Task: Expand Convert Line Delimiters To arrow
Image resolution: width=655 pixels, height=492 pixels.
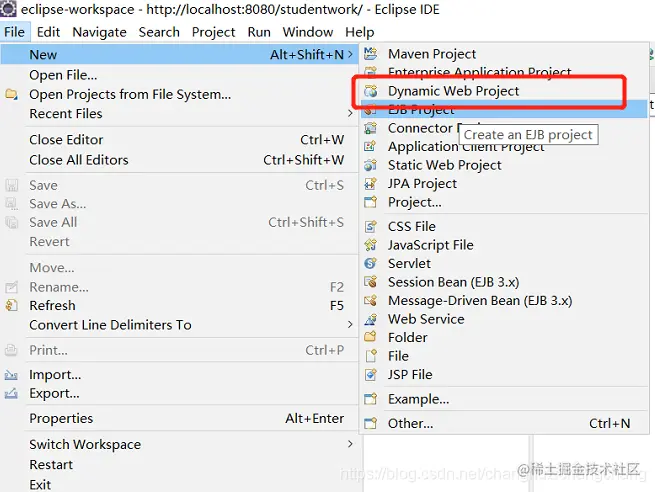Action: 350,325
